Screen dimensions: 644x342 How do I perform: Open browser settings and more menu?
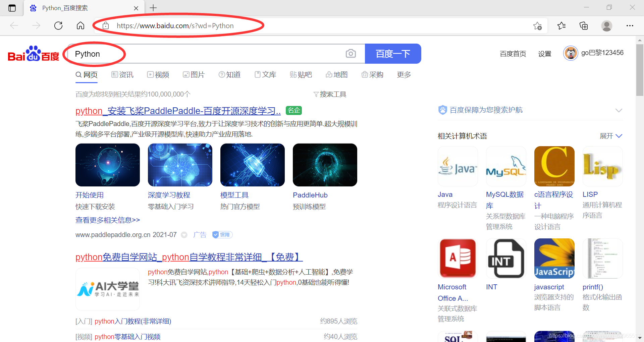pos(630,25)
